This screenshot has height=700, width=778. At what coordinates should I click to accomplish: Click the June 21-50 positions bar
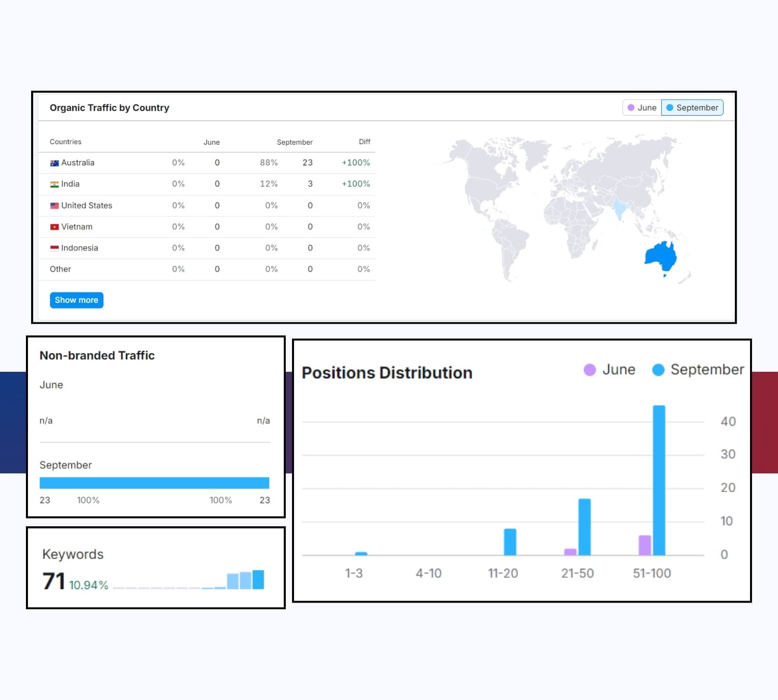(x=571, y=552)
